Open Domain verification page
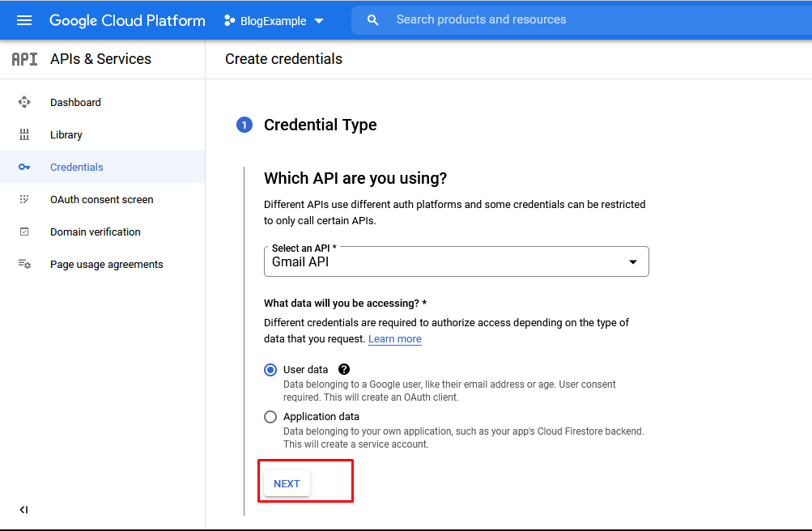Screen dimensions: 812x531 click(x=96, y=232)
